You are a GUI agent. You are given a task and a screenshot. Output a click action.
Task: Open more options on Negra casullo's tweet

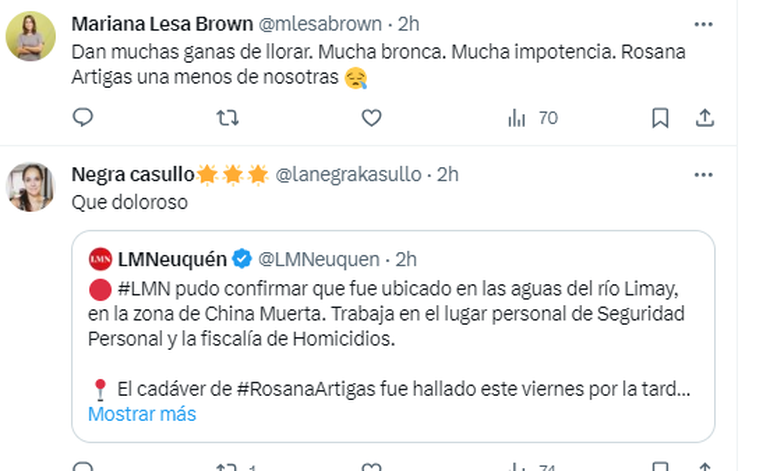[x=704, y=174]
